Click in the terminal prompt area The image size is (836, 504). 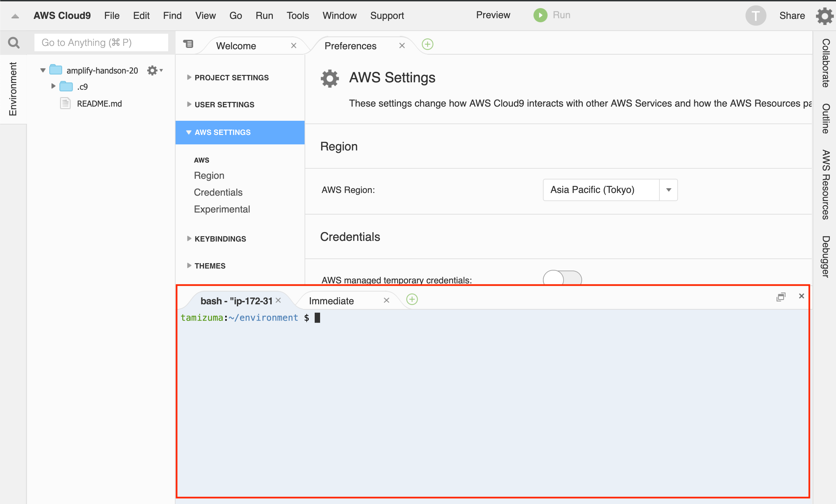point(493,403)
